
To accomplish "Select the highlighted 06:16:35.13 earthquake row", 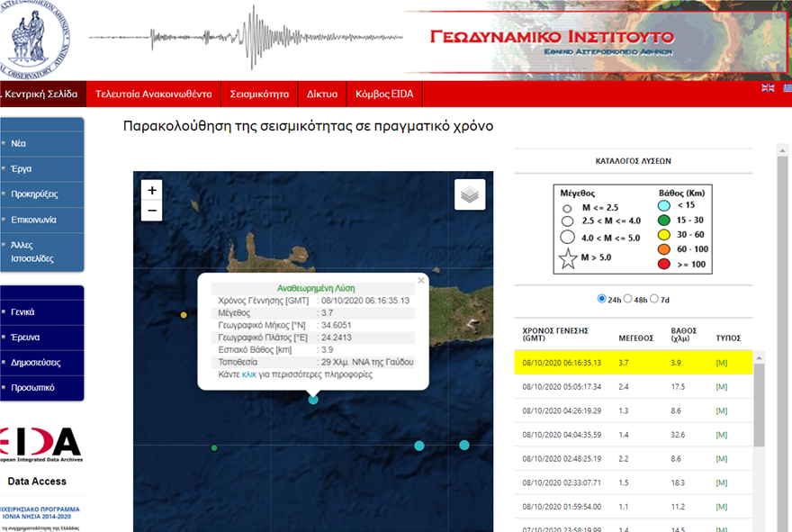I will point(630,363).
